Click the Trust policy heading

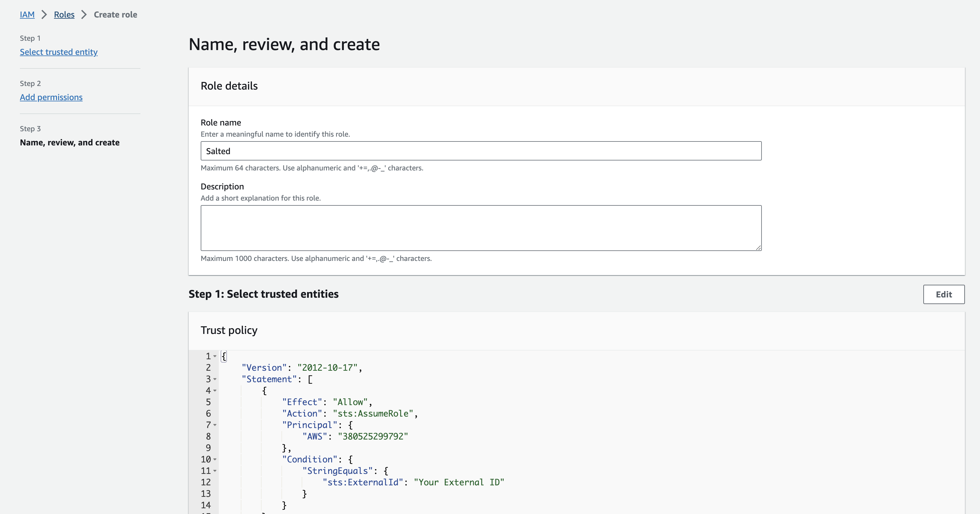(229, 330)
